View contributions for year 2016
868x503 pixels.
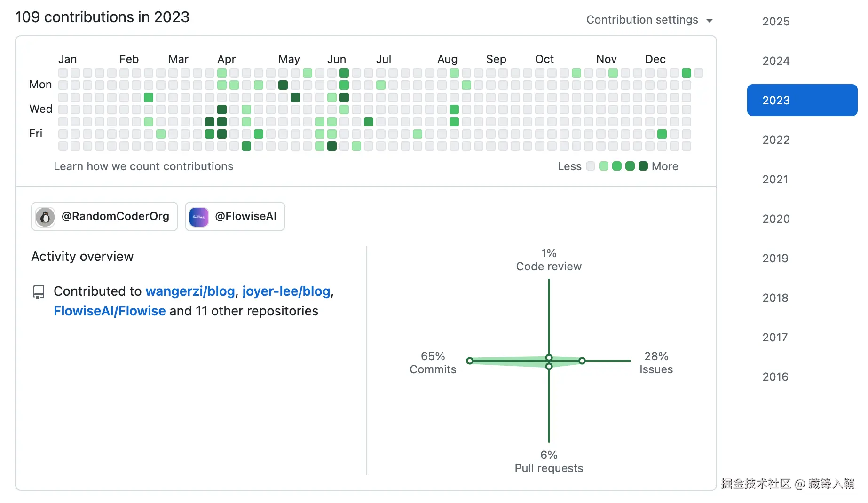pyautogui.click(x=775, y=377)
